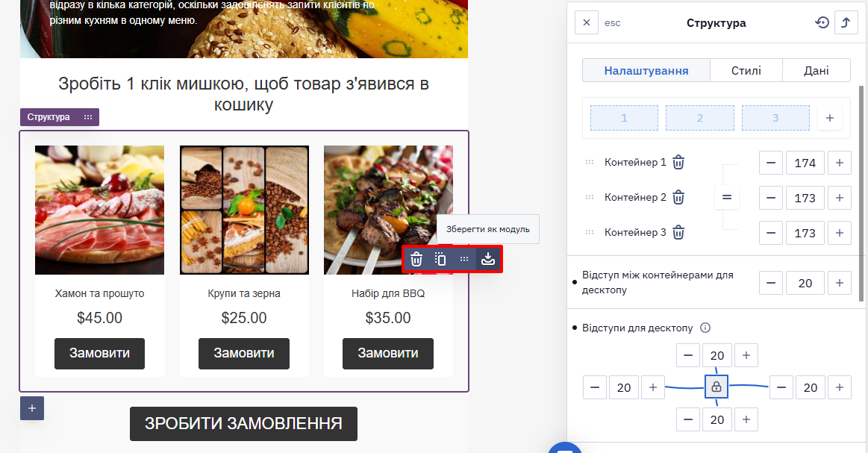Add a new structure with plus button

32,408
